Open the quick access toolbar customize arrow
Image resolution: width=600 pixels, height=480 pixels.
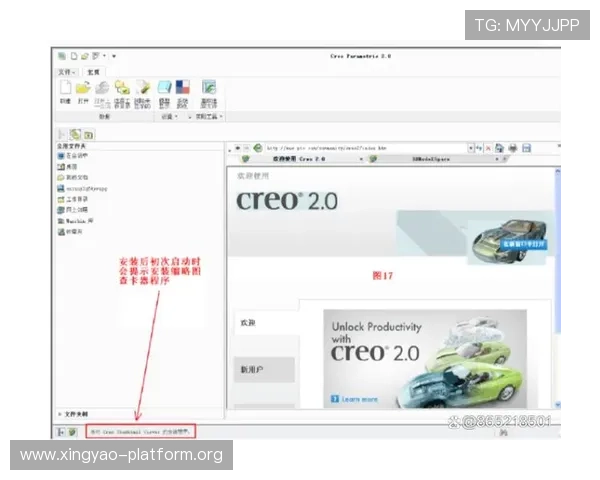[x=114, y=56]
